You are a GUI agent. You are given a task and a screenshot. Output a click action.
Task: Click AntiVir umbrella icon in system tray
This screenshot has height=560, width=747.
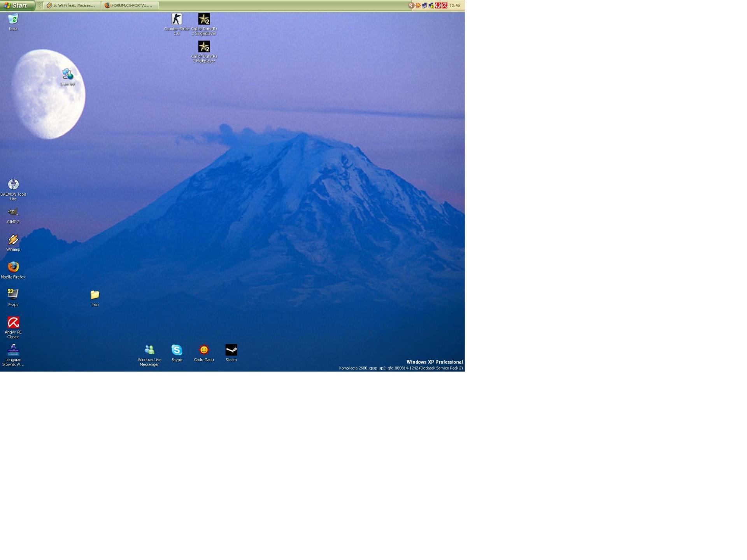pos(445,5)
